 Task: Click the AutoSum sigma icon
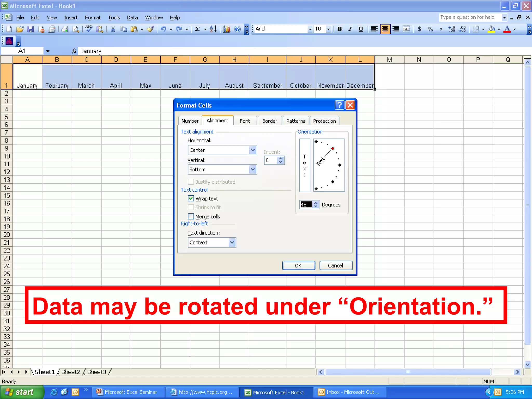pos(197,29)
